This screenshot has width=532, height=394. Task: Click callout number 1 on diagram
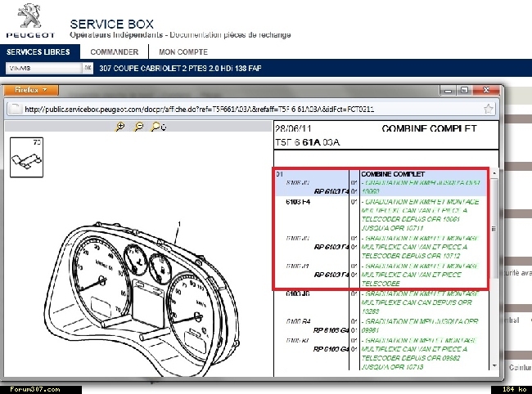point(179,224)
